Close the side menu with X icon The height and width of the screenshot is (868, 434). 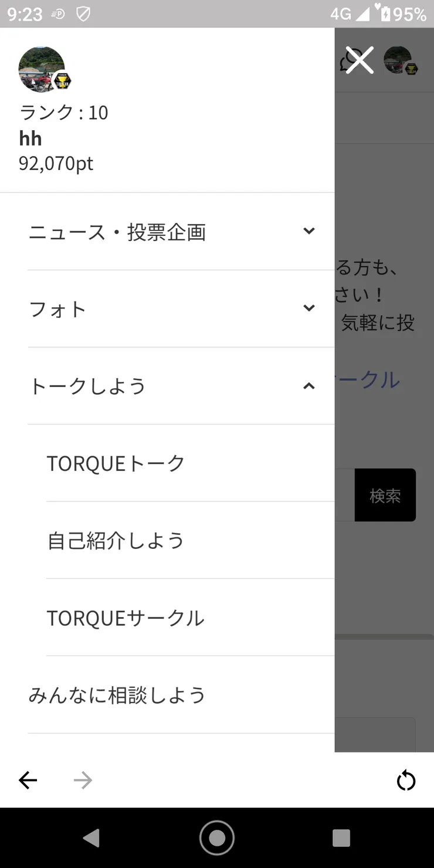pyautogui.click(x=360, y=60)
